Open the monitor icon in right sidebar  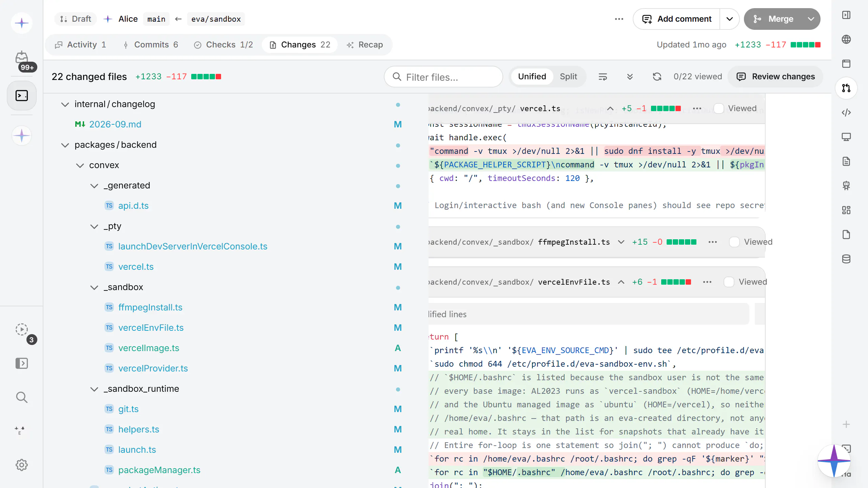click(x=846, y=137)
